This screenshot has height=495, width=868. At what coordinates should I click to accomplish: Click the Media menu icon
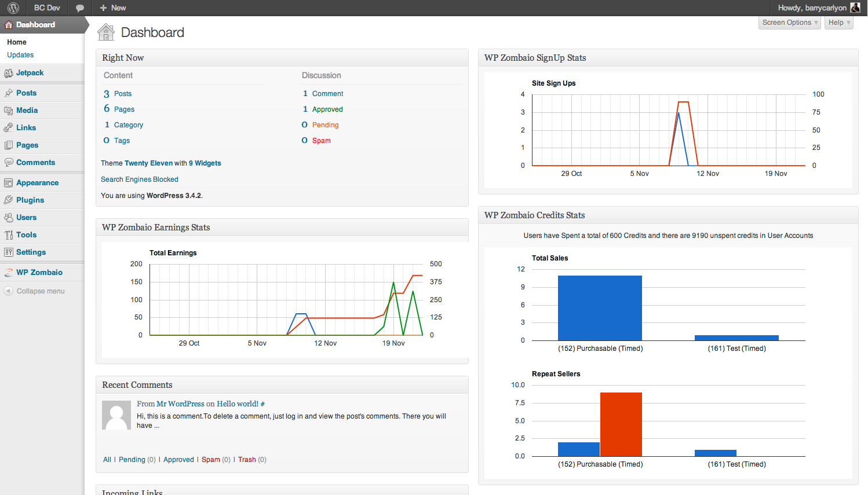(9, 111)
